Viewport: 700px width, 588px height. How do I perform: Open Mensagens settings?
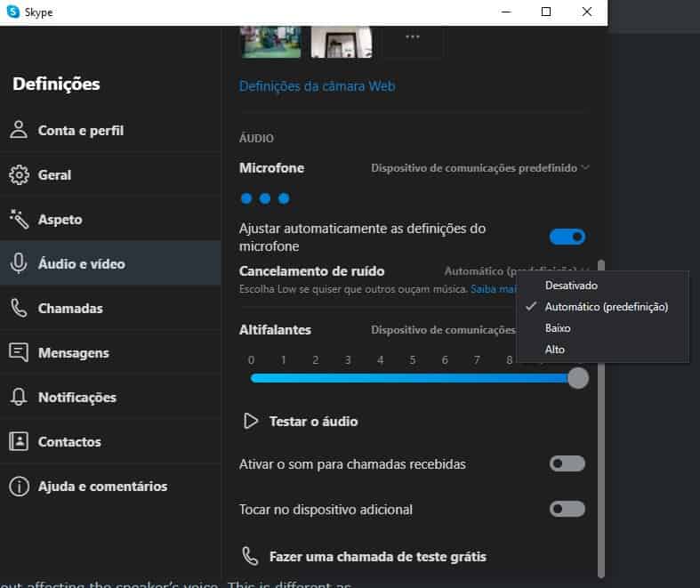(110, 352)
